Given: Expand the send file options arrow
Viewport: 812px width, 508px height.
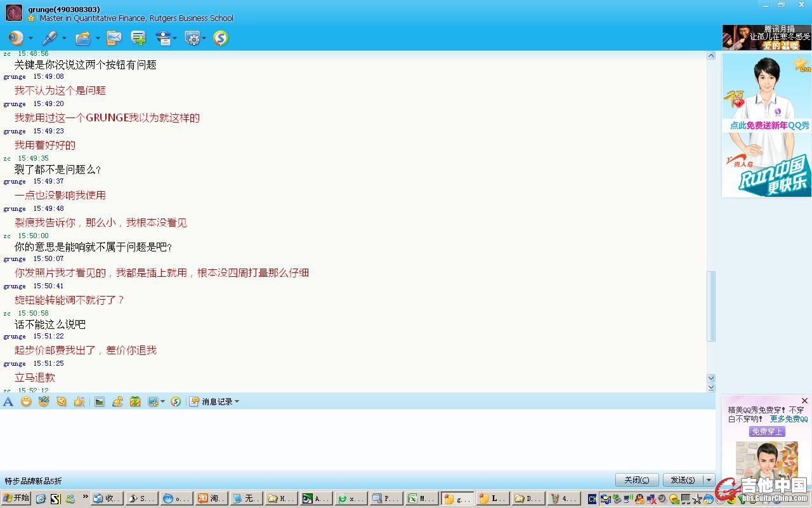Looking at the screenshot, I should (x=97, y=39).
